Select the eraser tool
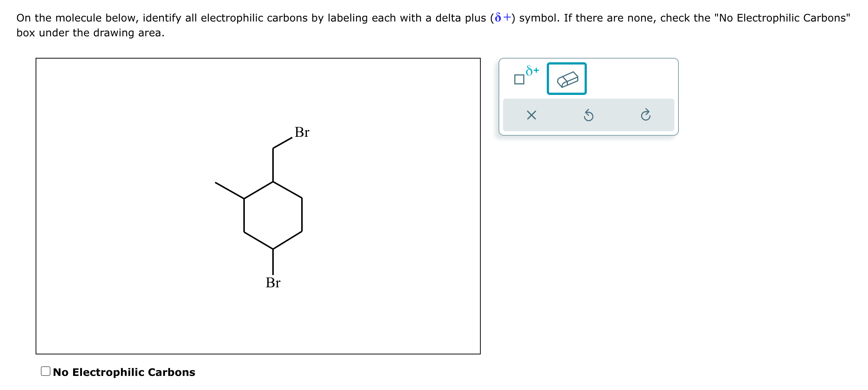 click(567, 79)
